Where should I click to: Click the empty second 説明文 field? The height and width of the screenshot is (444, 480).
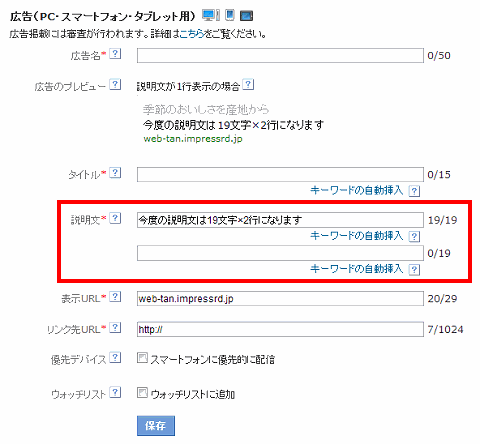click(x=280, y=253)
